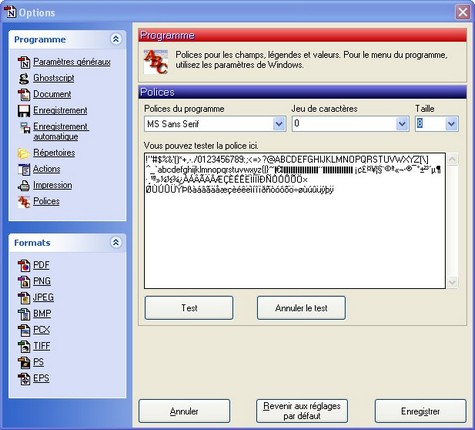Click the Répertoires folder icon
Image resolution: width=475 pixels, height=430 pixels.
pyautogui.click(x=24, y=153)
